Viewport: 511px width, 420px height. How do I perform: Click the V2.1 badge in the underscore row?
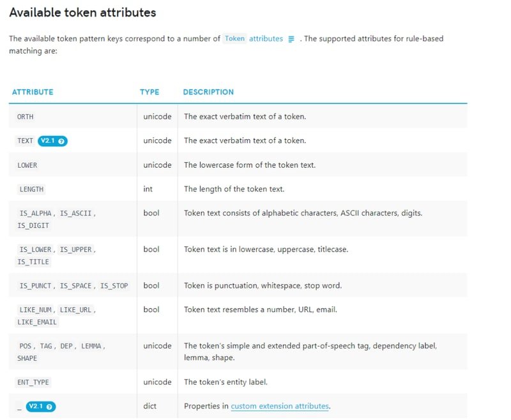click(x=41, y=407)
